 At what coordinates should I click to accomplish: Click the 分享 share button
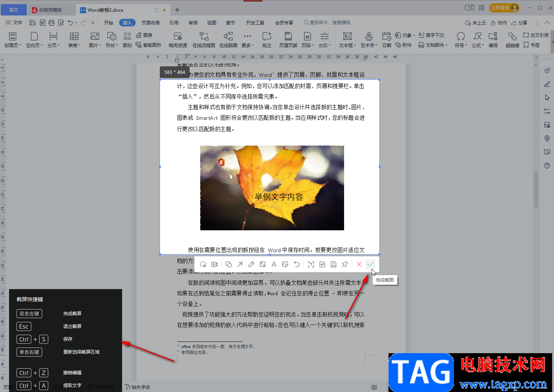pos(519,23)
